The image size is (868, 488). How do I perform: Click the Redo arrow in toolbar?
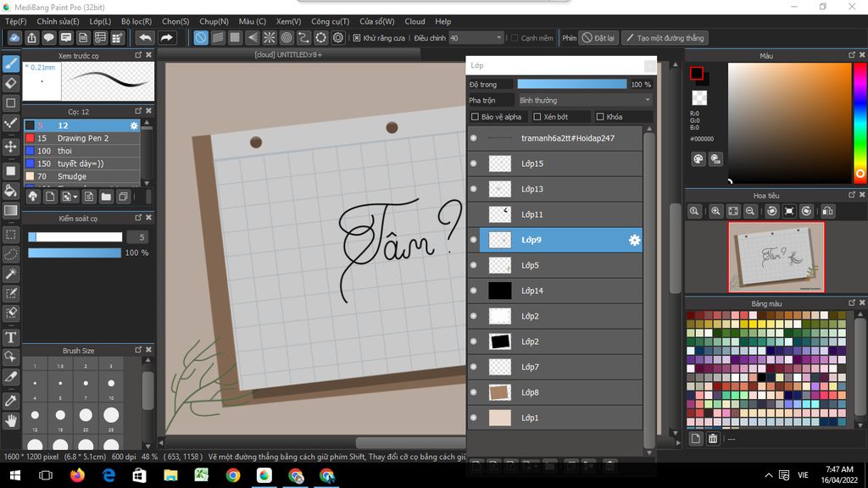click(166, 37)
